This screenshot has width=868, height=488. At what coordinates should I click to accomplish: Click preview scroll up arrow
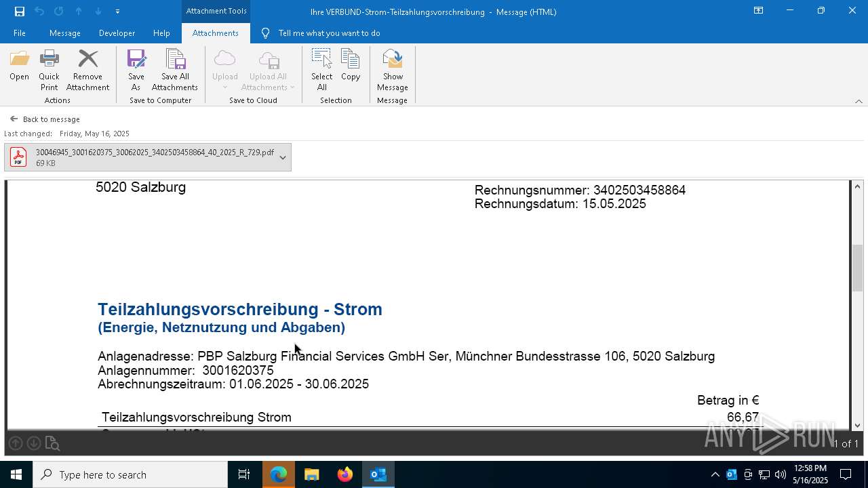(x=857, y=186)
